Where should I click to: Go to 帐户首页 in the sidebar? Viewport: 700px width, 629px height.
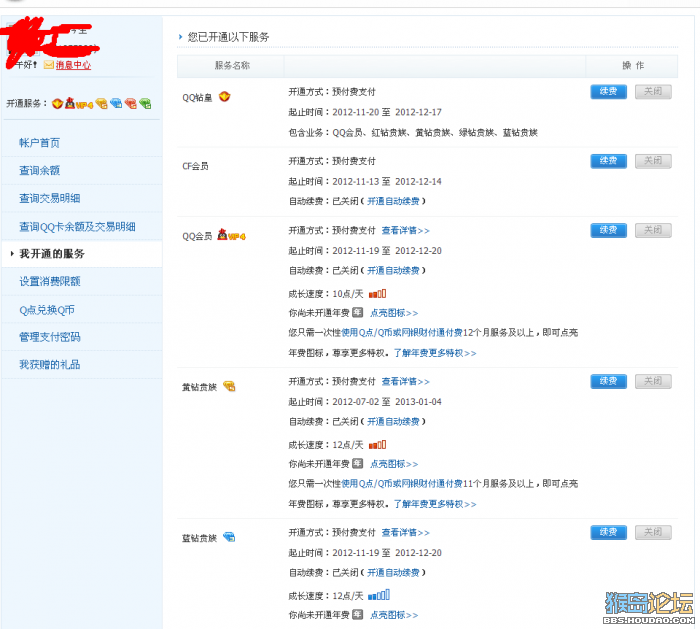click(x=39, y=143)
